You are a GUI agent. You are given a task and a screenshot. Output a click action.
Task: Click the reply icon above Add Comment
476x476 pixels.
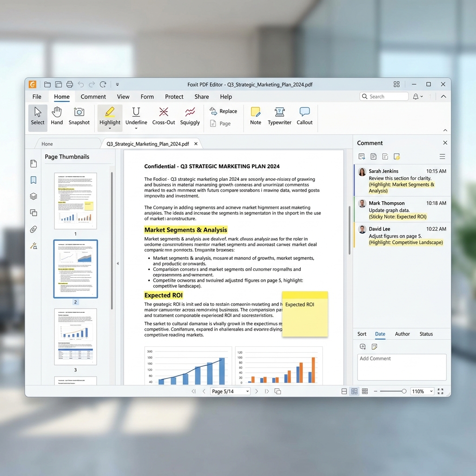pyautogui.click(x=363, y=347)
